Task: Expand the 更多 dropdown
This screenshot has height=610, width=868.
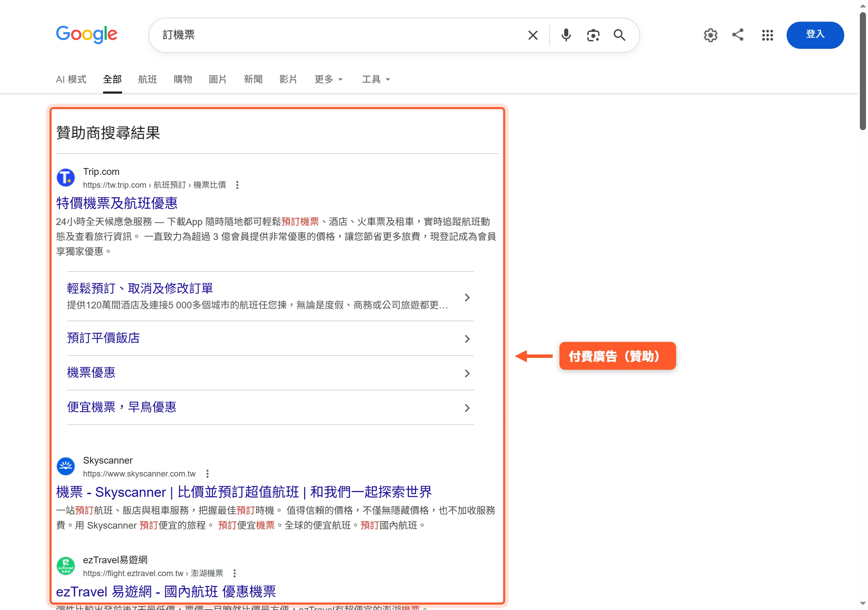Action: click(x=329, y=79)
